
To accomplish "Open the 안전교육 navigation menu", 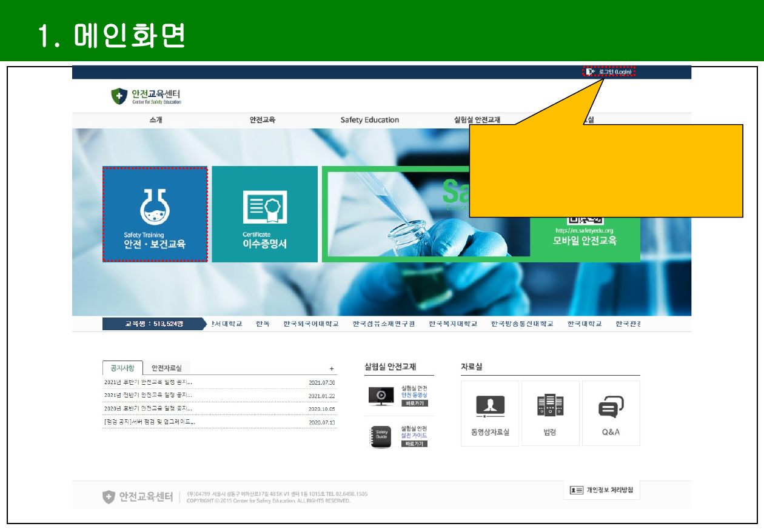I will [263, 120].
